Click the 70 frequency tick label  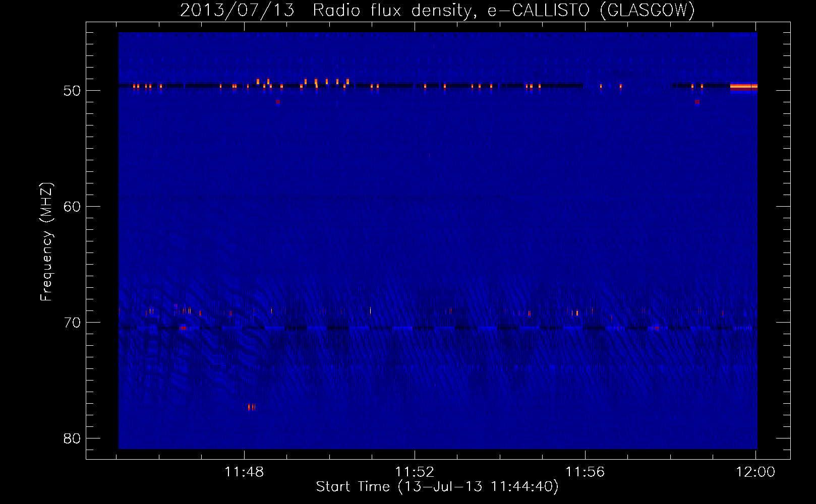pyautogui.click(x=72, y=323)
